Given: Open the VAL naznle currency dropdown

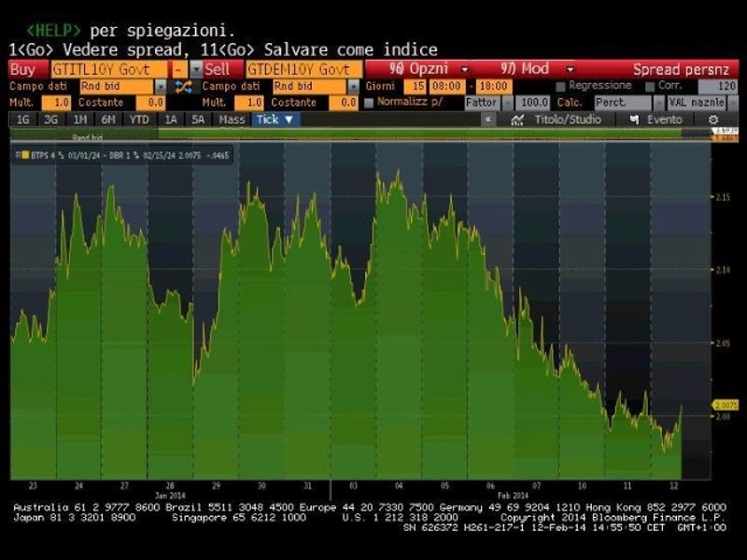Looking at the screenshot, I should (697, 103).
